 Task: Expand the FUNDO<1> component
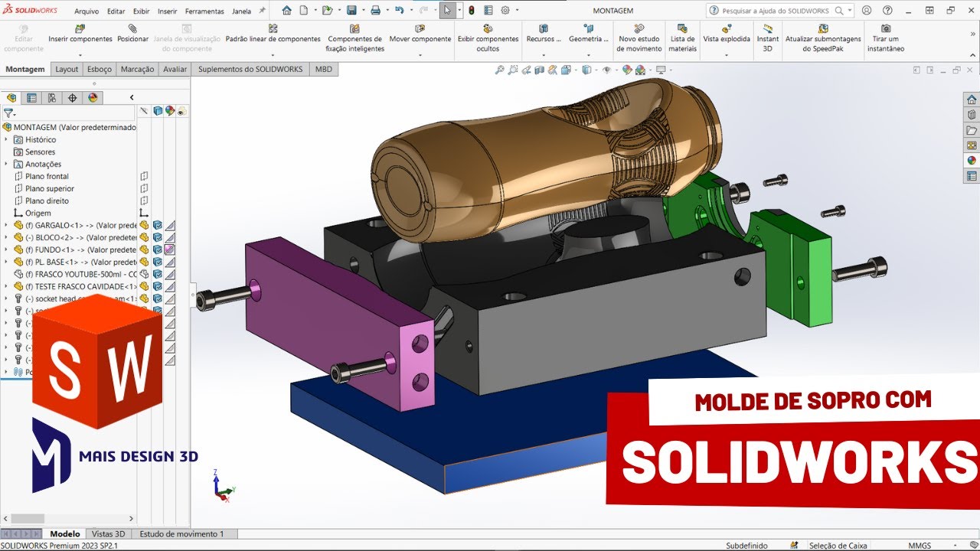(x=6, y=249)
